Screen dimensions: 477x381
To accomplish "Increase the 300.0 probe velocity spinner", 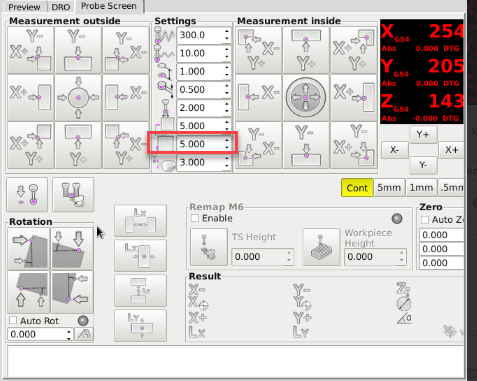I will [x=227, y=32].
